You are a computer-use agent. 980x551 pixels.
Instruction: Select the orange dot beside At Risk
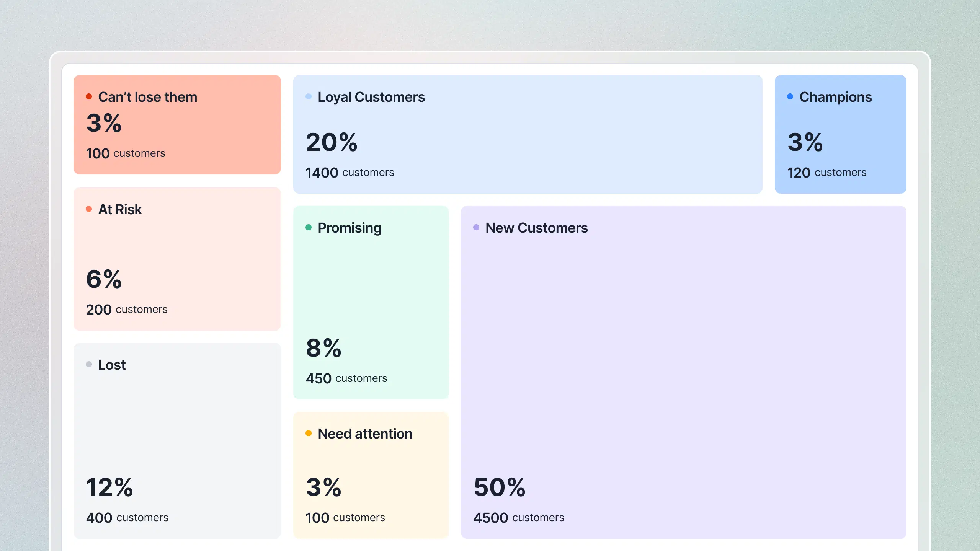click(89, 209)
